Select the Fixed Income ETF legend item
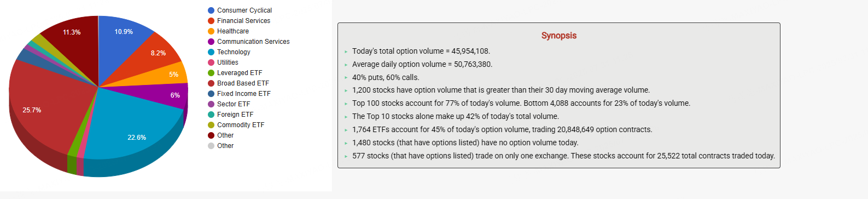This screenshot has height=199, width=868. pyautogui.click(x=240, y=94)
